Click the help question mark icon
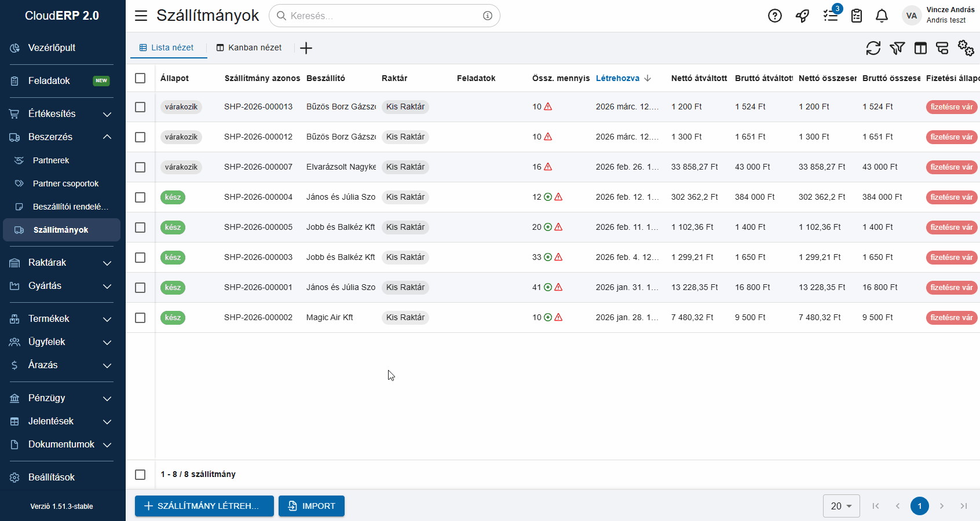 pyautogui.click(x=774, y=16)
